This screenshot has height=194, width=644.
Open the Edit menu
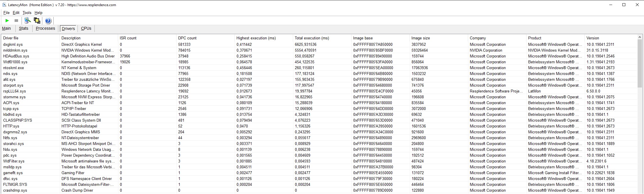pos(16,13)
